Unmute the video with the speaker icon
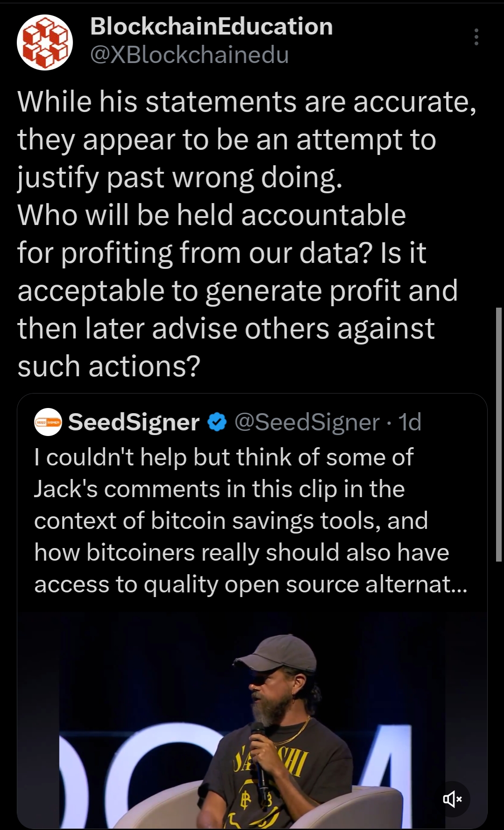The image size is (504, 830). tap(452, 800)
